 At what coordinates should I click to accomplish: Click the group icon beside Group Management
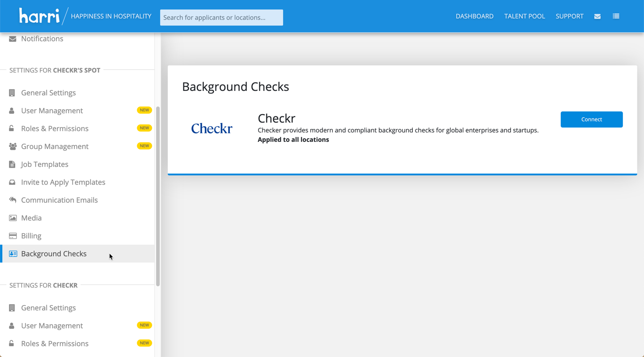[13, 146]
